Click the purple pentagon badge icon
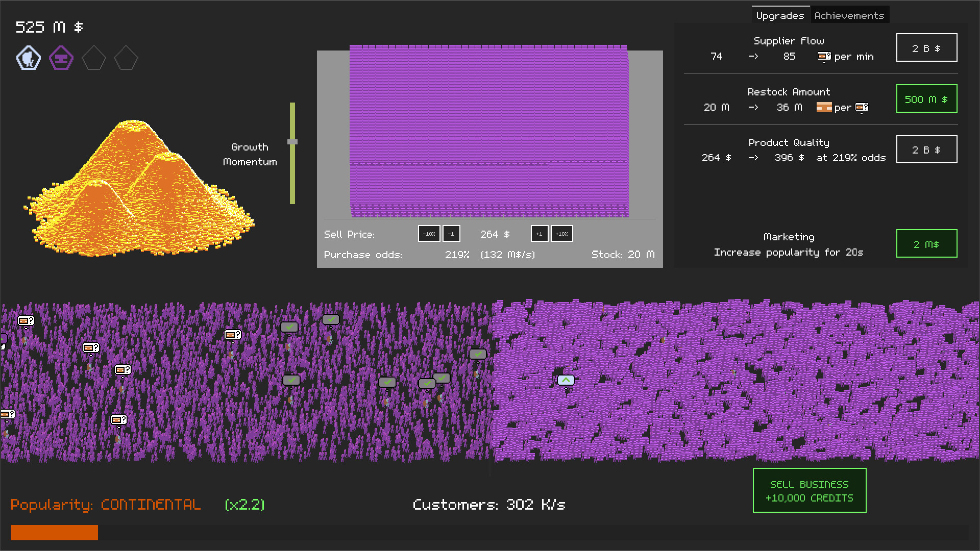Screen dimensions: 980x551 pyautogui.click(x=61, y=58)
